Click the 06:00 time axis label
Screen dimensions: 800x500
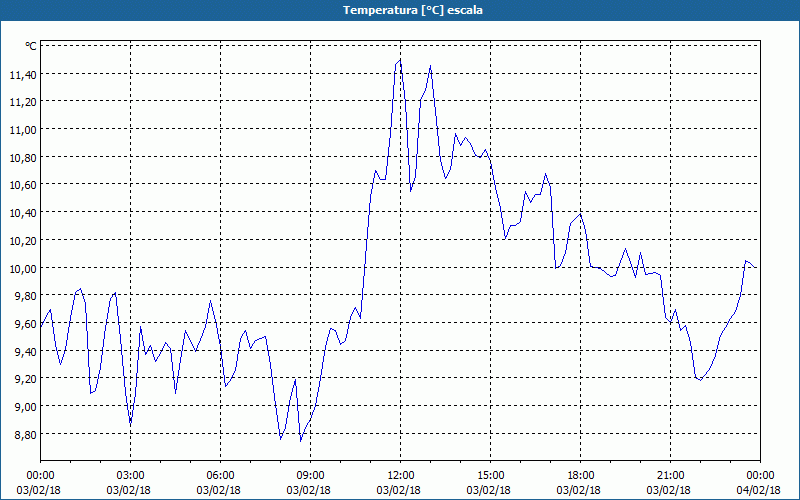[x=220, y=476]
